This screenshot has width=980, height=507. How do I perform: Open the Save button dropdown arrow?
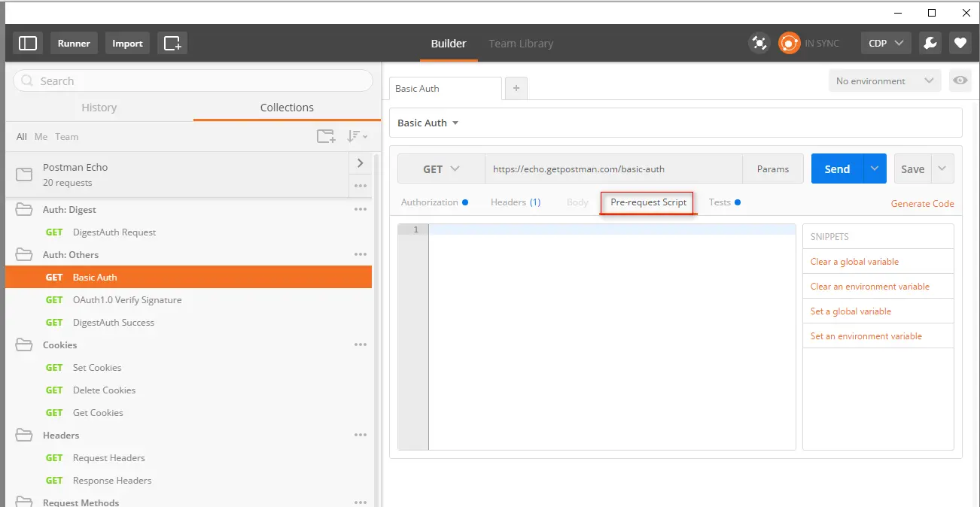[942, 168]
